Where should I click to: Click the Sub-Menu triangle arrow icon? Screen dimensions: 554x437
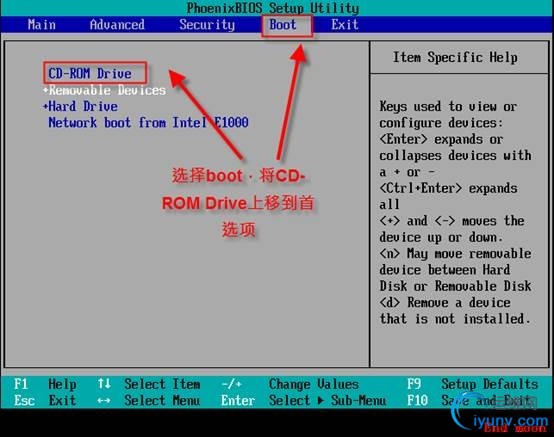(321, 400)
